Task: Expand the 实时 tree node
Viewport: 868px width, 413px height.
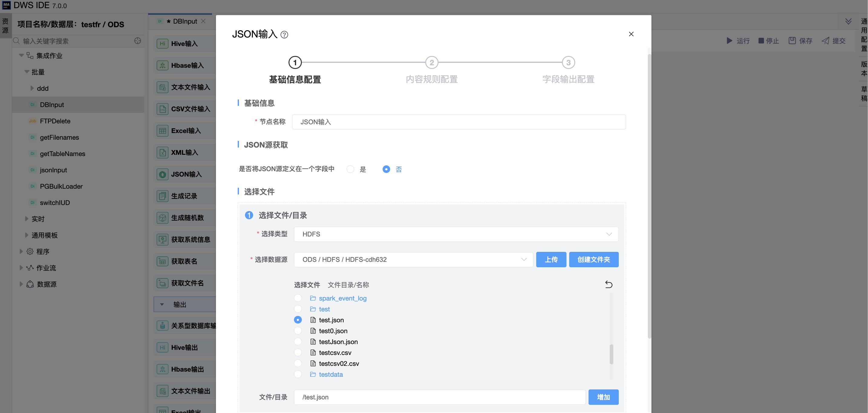Action: click(27, 219)
